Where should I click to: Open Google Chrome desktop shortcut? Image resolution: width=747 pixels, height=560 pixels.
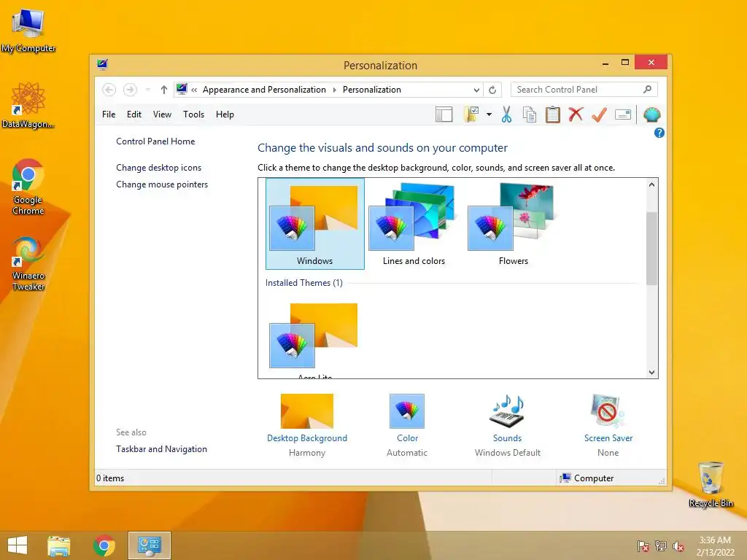28,187
